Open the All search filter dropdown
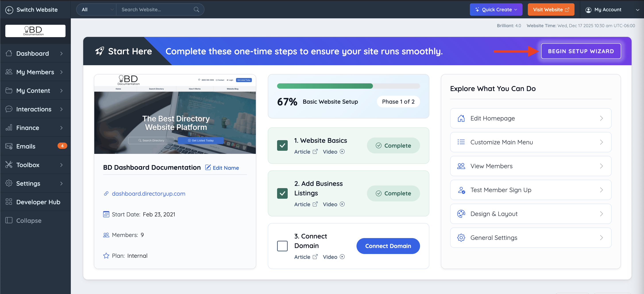The image size is (644, 294). click(x=97, y=10)
